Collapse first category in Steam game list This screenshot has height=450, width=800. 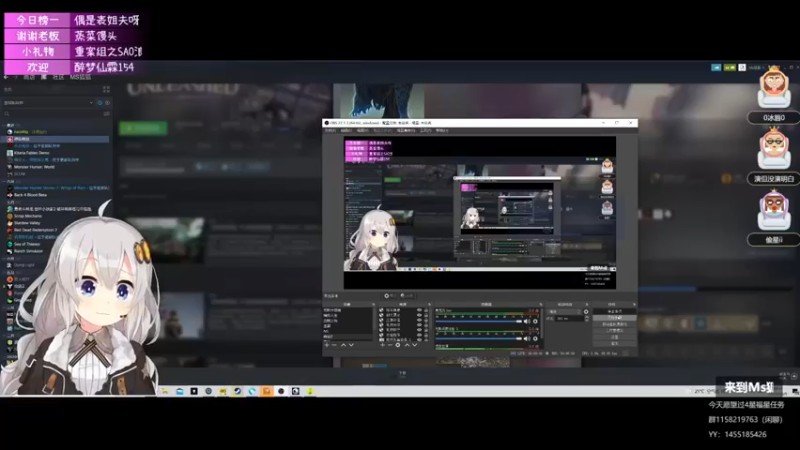tap(4, 126)
